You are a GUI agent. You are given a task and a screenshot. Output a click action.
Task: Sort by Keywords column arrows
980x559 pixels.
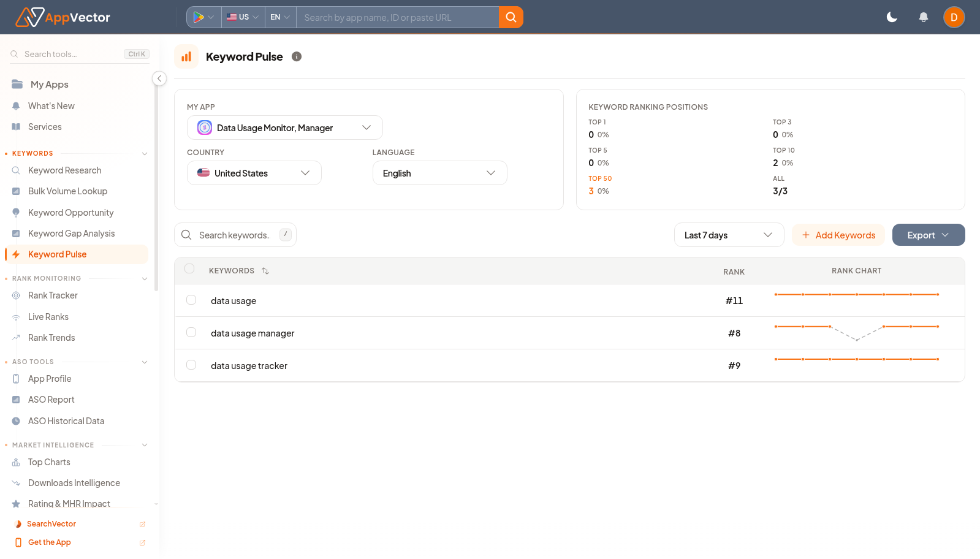265,271
